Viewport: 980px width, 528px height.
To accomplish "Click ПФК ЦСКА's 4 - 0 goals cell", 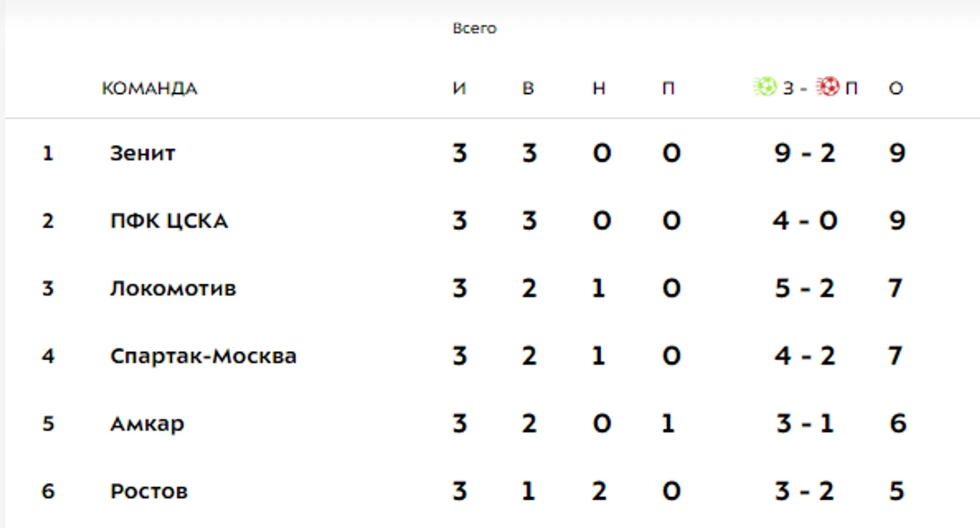I will coord(805,221).
